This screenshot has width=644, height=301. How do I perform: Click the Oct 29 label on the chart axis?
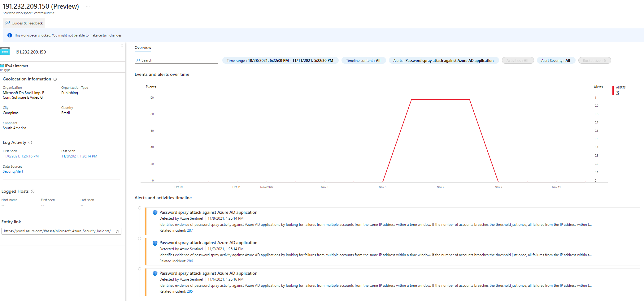[179, 187]
